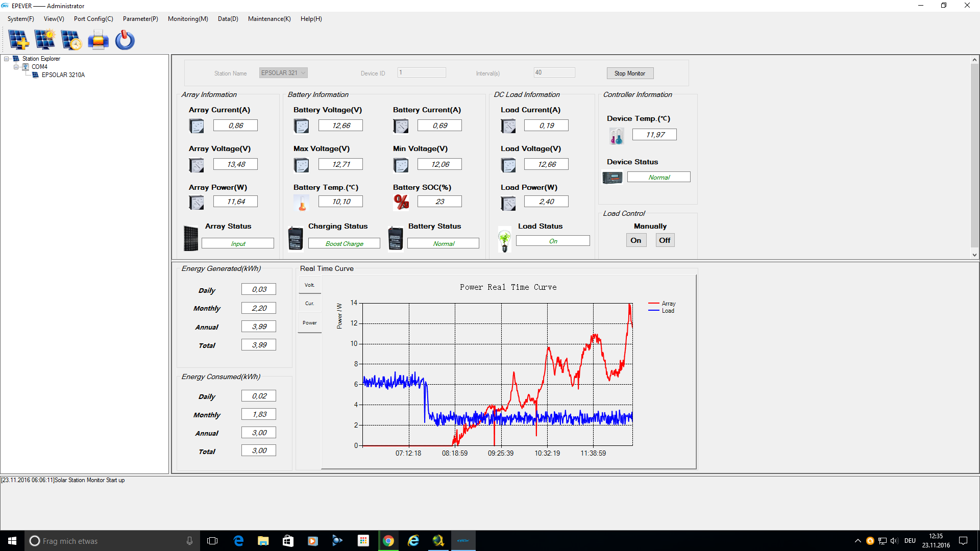
Task: Open the Monitoring(M) menu
Action: (187, 19)
